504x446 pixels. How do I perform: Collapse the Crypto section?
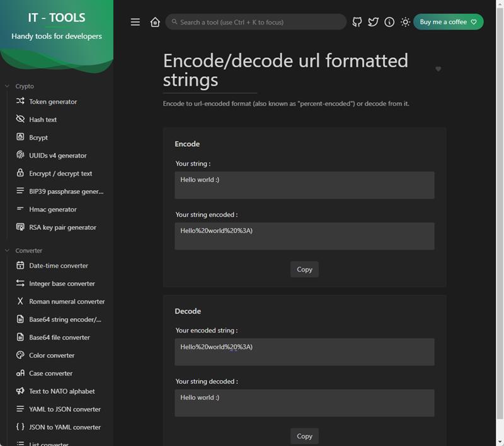[8, 86]
